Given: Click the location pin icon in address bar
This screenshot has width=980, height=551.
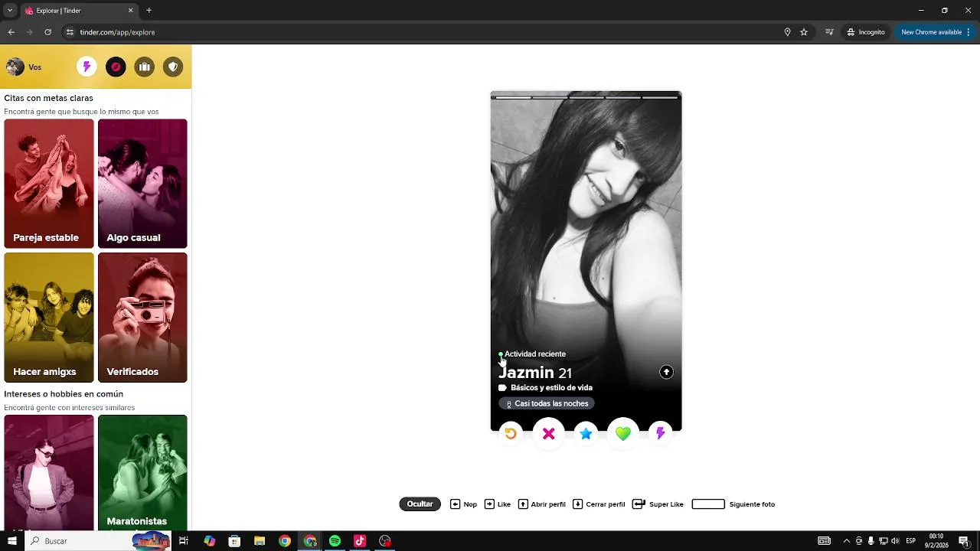Looking at the screenshot, I should pos(787,32).
